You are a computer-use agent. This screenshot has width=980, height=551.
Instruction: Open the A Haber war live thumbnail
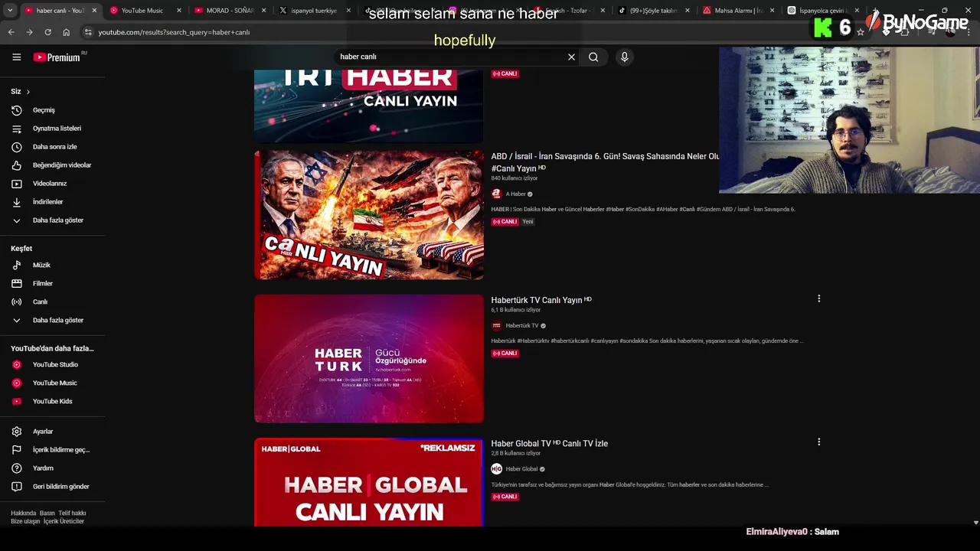pos(369,215)
